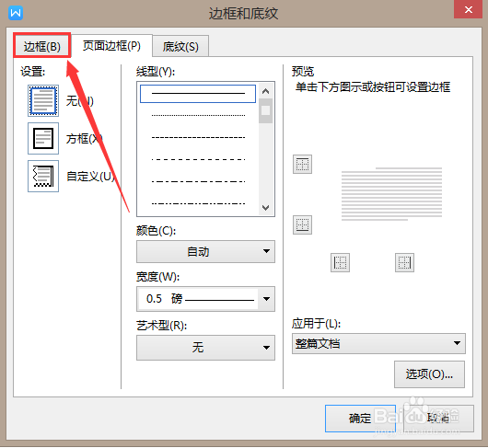
Task: Select the long dashed line style
Action: click(x=198, y=159)
